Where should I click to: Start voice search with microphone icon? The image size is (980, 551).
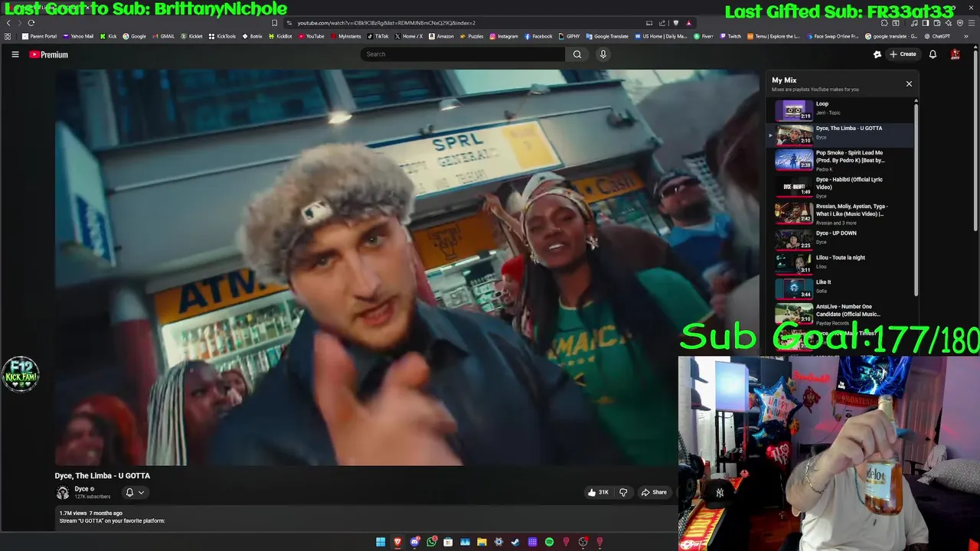603,54
